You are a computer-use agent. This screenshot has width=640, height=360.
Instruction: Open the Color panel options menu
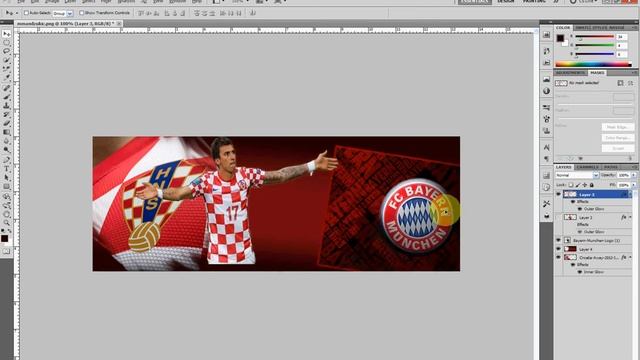(634, 27)
